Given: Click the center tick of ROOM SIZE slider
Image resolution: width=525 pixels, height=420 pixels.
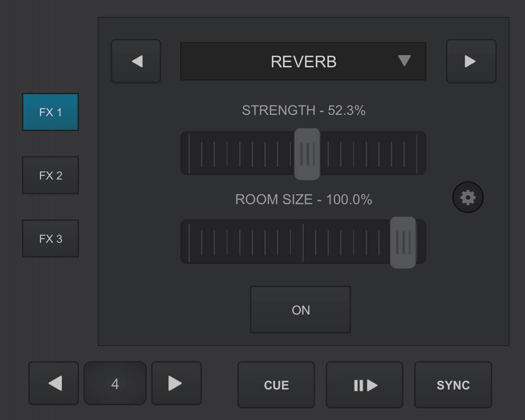Looking at the screenshot, I should tap(303, 242).
